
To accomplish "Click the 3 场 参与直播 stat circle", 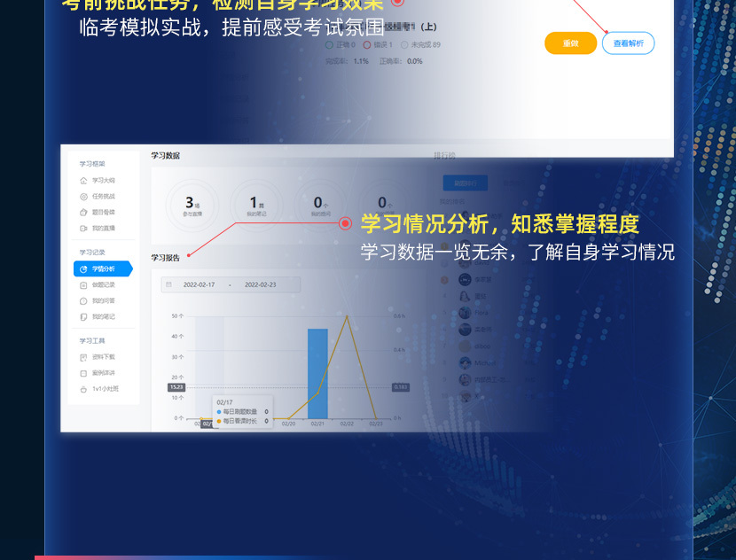I will point(192,205).
